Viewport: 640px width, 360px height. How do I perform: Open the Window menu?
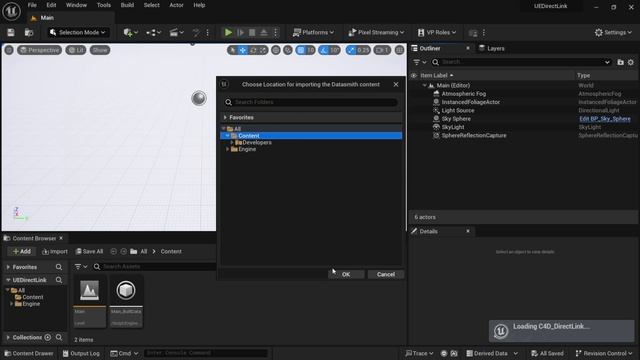[x=76, y=5]
